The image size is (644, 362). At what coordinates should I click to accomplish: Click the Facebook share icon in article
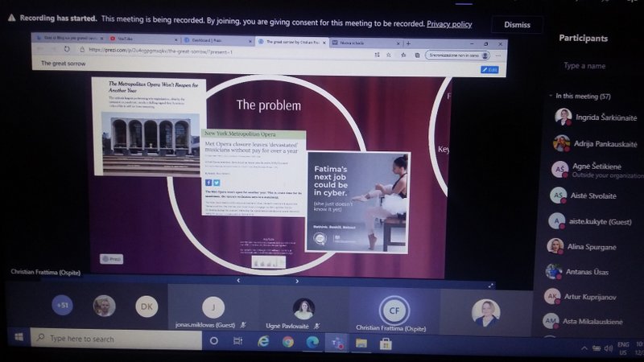click(x=208, y=183)
